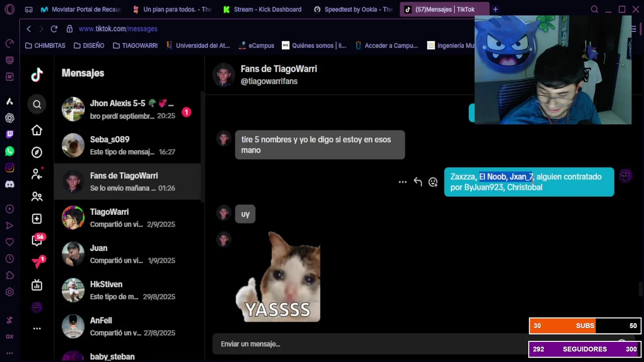Open TikTok Friends page
This screenshot has height=362, width=644.
pos(37,196)
